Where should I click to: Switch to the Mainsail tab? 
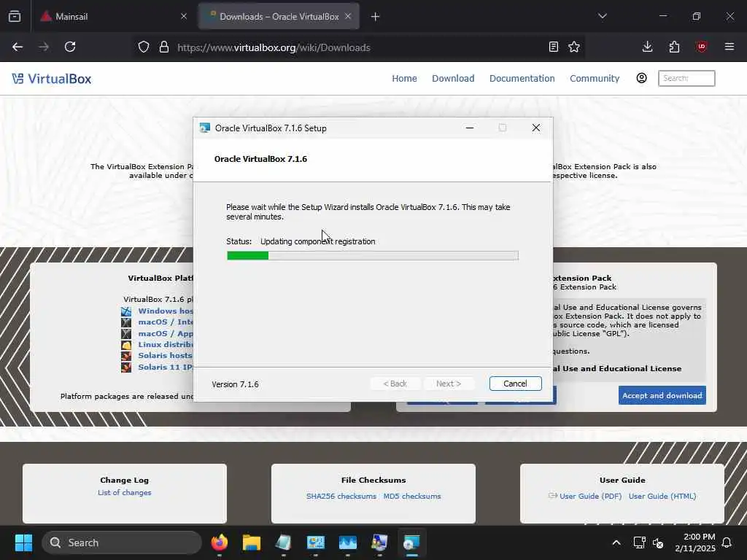[114, 16]
